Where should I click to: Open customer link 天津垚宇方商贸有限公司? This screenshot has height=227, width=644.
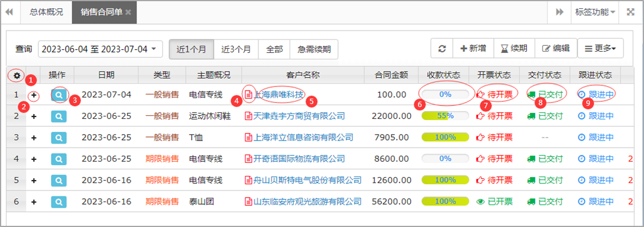[299, 116]
